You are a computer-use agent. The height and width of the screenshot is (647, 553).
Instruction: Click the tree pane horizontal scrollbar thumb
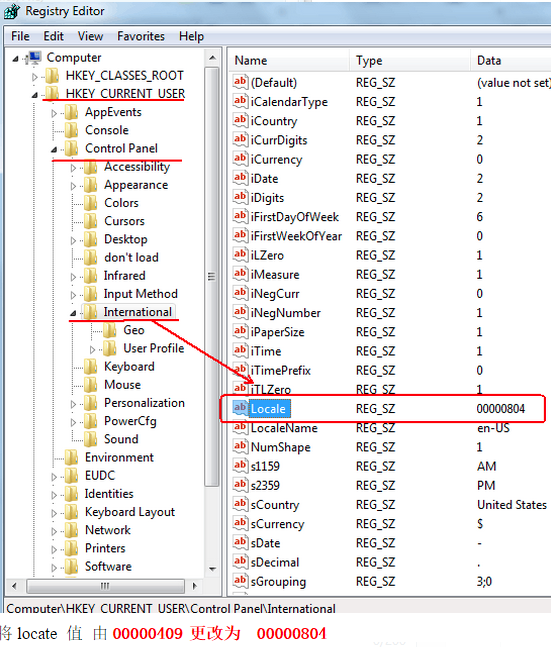pos(105,586)
